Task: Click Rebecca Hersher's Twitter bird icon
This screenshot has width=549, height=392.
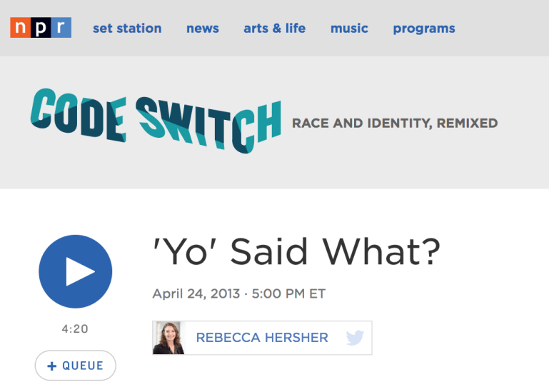Action: click(x=355, y=338)
